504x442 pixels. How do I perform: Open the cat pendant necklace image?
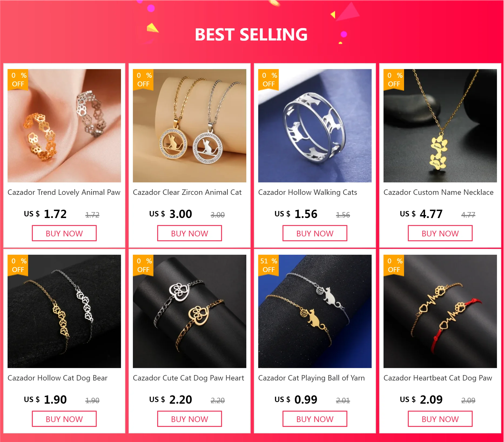click(190, 126)
